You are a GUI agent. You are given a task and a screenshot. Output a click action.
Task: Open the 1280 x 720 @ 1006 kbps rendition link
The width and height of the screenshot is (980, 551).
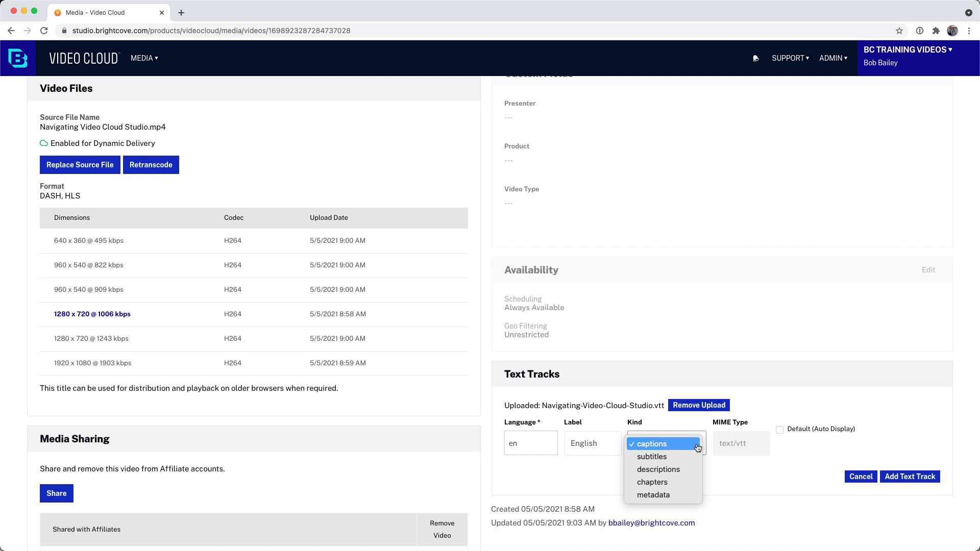pos(92,314)
